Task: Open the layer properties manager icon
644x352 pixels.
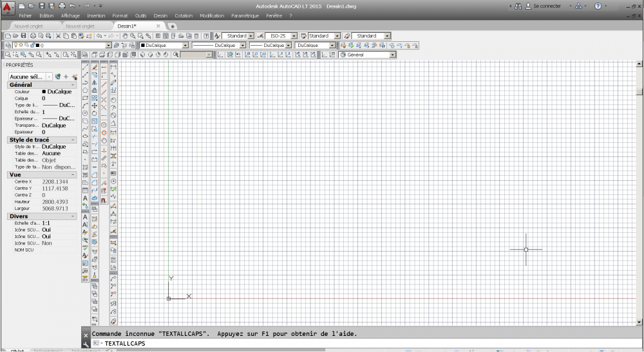Action: (8, 45)
